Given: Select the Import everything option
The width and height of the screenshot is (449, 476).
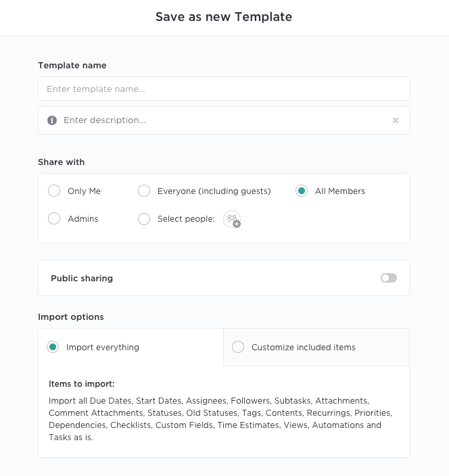Looking at the screenshot, I should coord(53,348).
